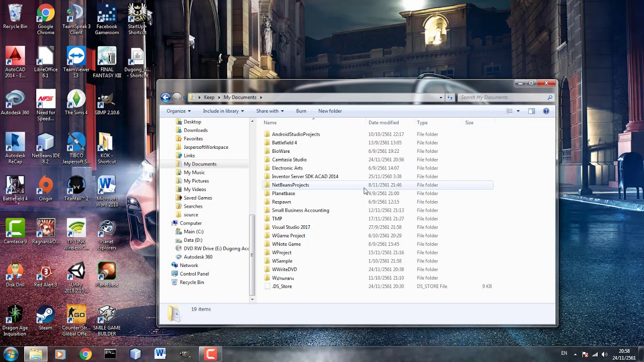Select Need for Speed desktop icon
644x362 pixels.
(45, 106)
